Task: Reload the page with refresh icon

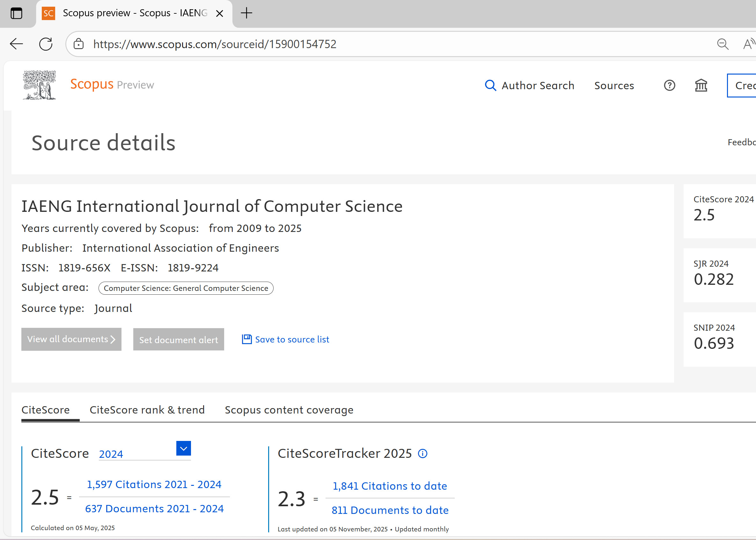Action: click(x=46, y=44)
